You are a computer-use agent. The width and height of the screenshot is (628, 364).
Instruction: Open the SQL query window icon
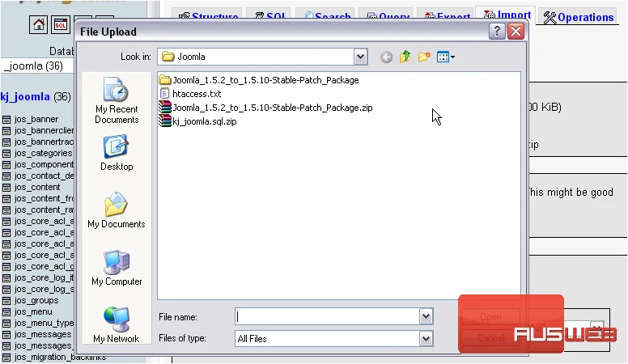click(x=61, y=25)
